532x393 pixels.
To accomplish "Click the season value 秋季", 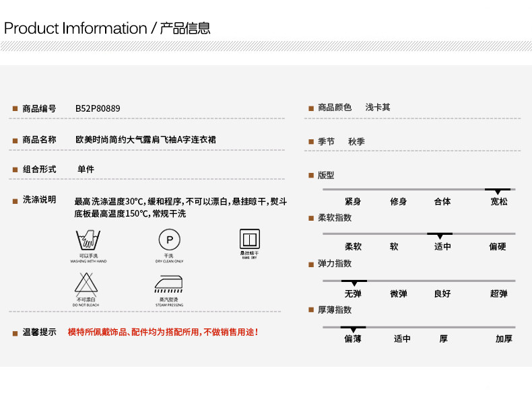I will (x=356, y=141).
